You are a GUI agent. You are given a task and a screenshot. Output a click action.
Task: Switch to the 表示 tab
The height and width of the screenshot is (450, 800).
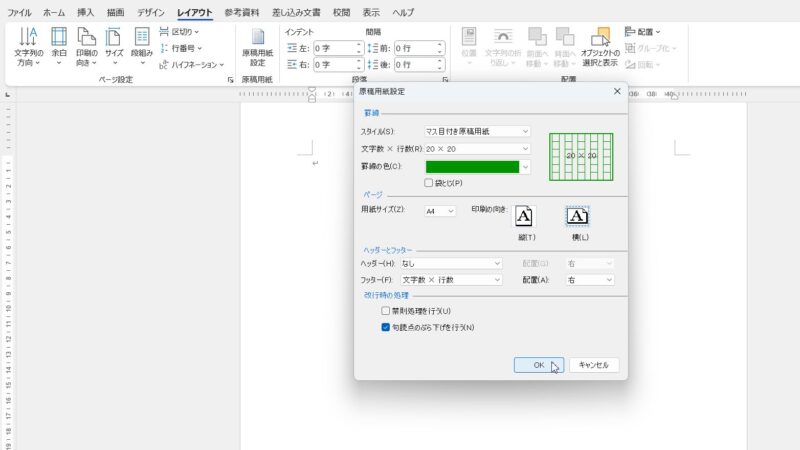click(371, 12)
